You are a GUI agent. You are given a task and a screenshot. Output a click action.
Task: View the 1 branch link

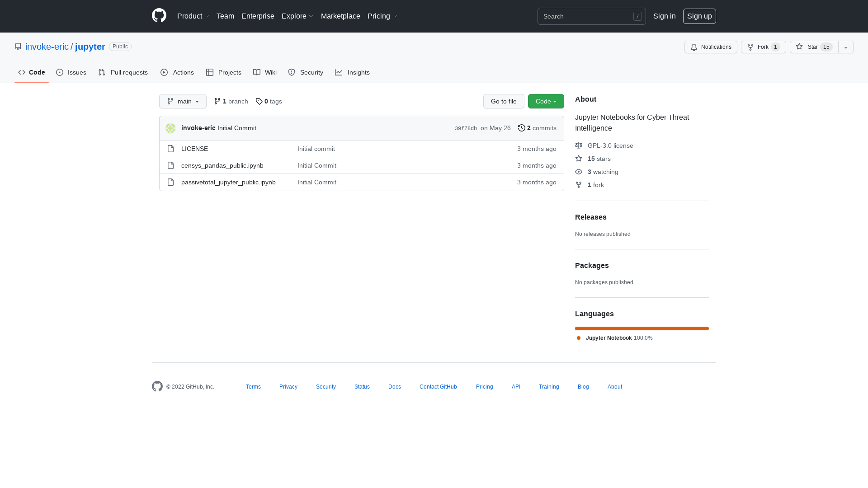click(x=231, y=101)
